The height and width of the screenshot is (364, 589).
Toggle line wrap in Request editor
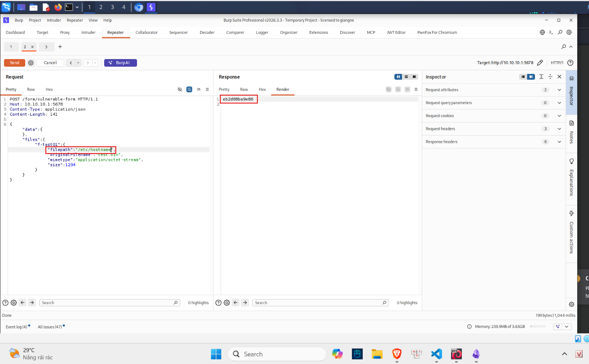(x=189, y=89)
